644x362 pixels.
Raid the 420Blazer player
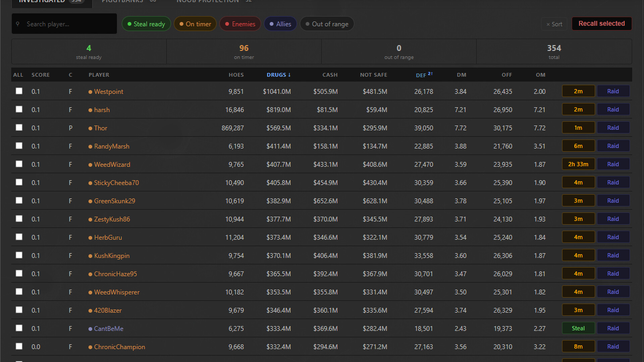[x=613, y=310]
